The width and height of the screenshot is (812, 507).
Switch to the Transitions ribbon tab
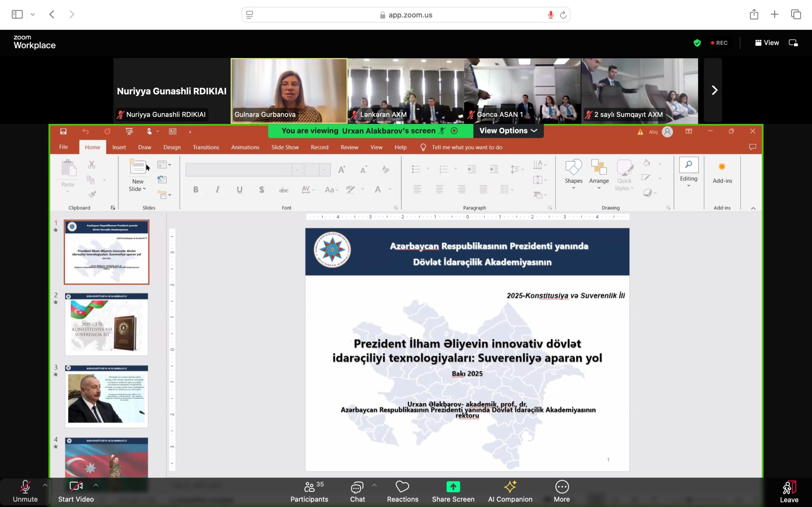tap(206, 147)
